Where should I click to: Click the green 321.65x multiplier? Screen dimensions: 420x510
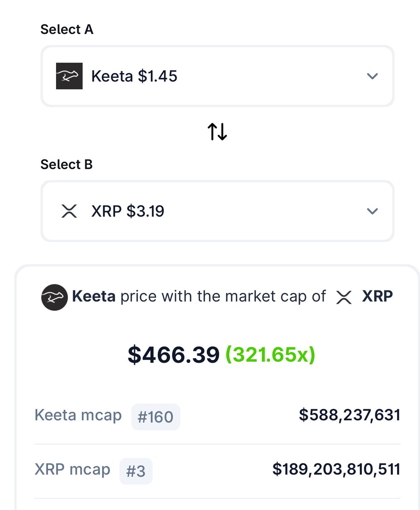pos(270,355)
